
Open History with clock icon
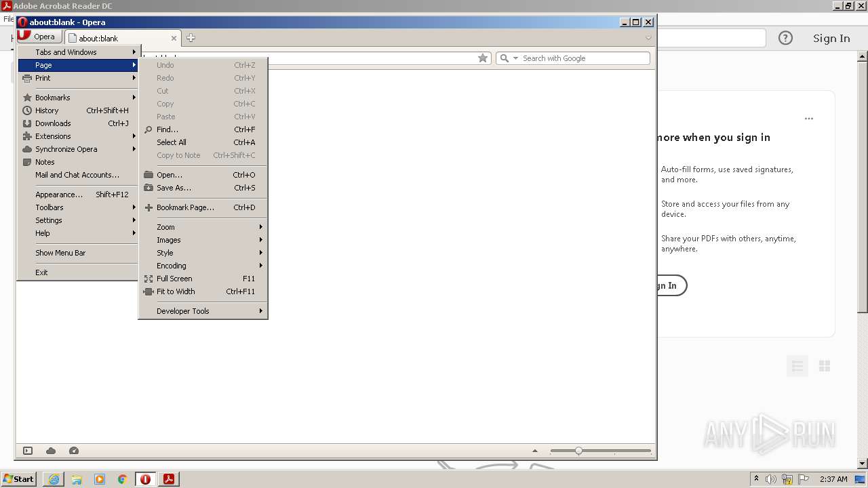pyautogui.click(x=79, y=110)
